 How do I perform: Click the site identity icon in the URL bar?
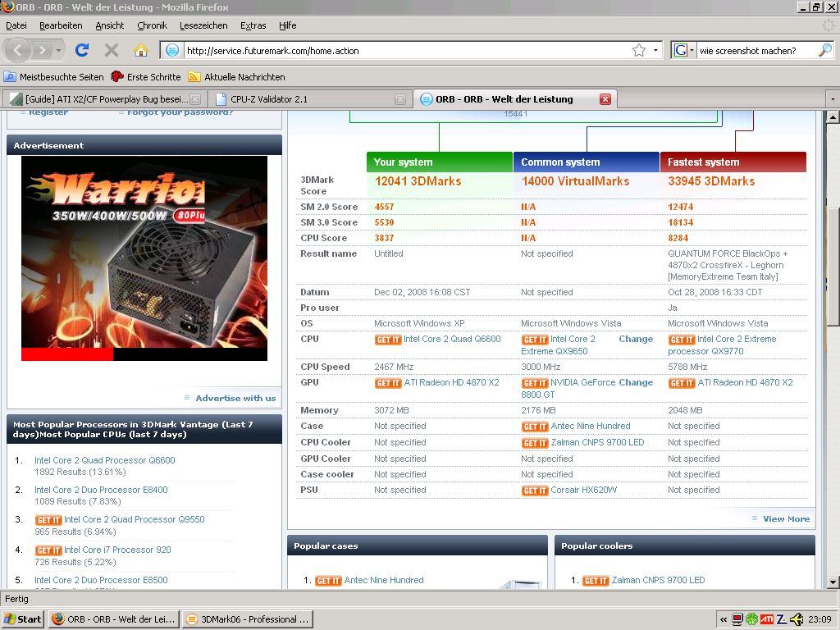[x=172, y=50]
